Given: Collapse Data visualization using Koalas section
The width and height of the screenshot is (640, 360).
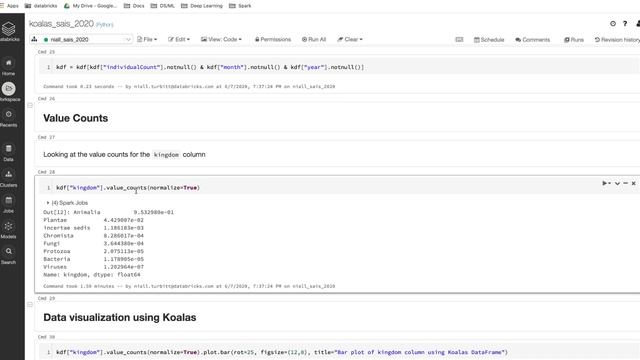Looking at the screenshot, I should pos(30,304).
